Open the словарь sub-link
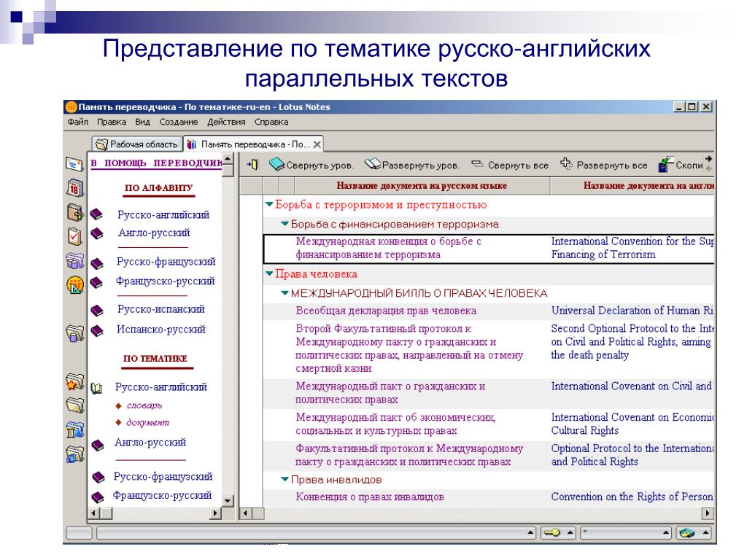Image resolution: width=747 pixels, height=560 pixels. click(x=144, y=405)
